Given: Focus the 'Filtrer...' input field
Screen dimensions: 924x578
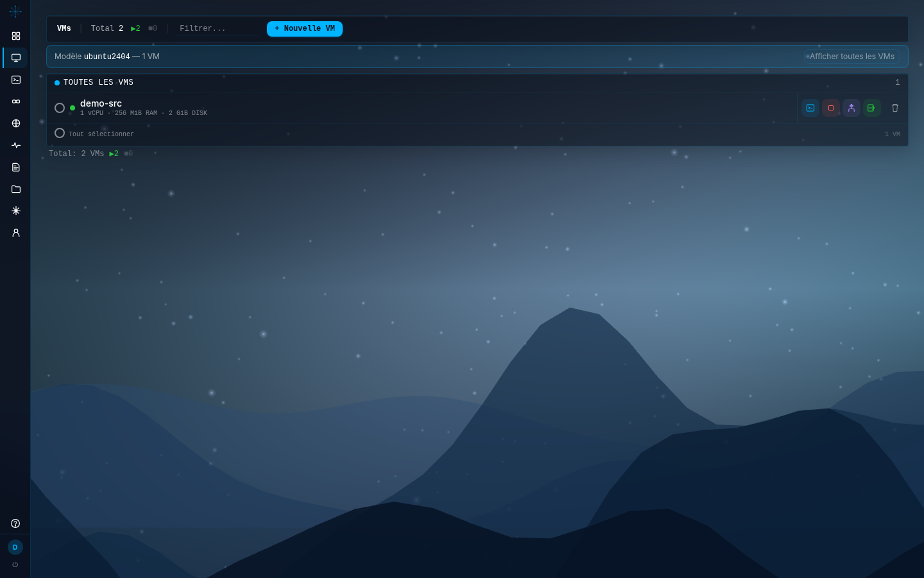Looking at the screenshot, I should 218,29.
